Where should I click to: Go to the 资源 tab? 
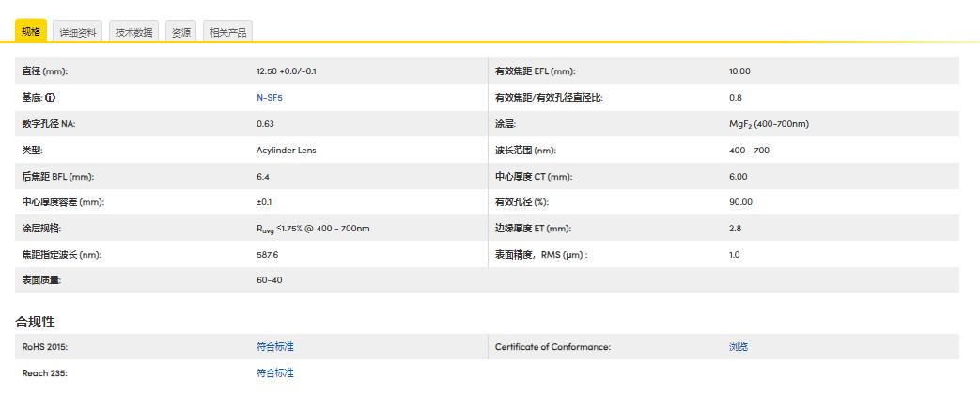point(180,32)
